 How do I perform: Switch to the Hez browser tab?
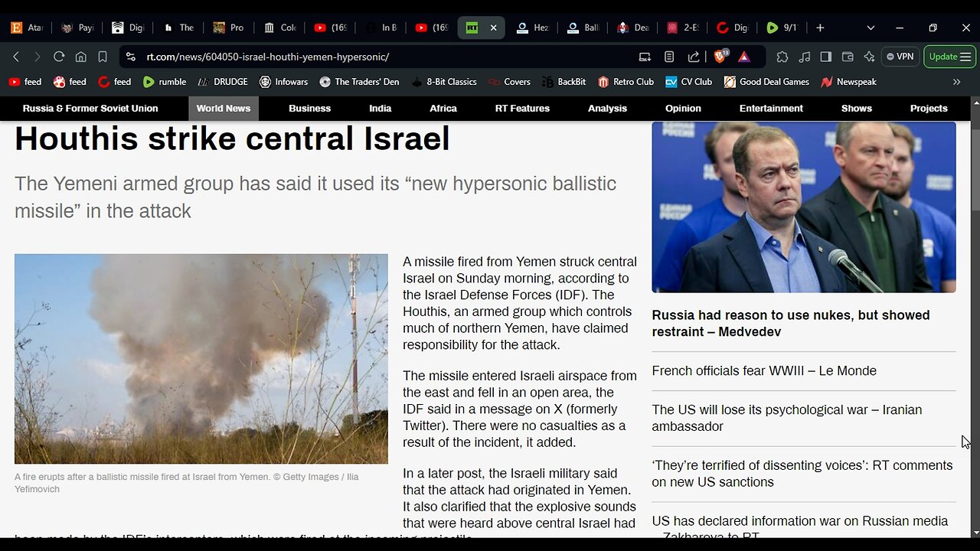(533, 28)
